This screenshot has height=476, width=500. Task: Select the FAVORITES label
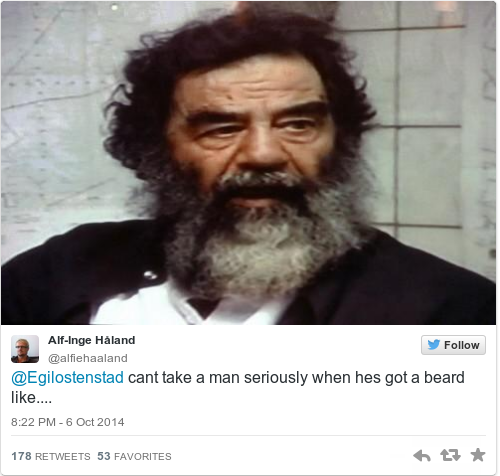(143, 457)
